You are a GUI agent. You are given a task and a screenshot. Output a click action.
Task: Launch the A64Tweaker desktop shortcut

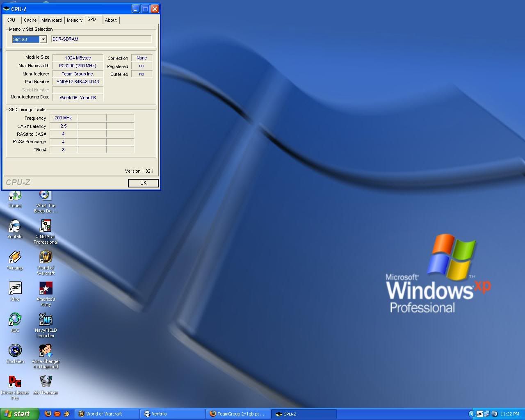click(x=46, y=385)
